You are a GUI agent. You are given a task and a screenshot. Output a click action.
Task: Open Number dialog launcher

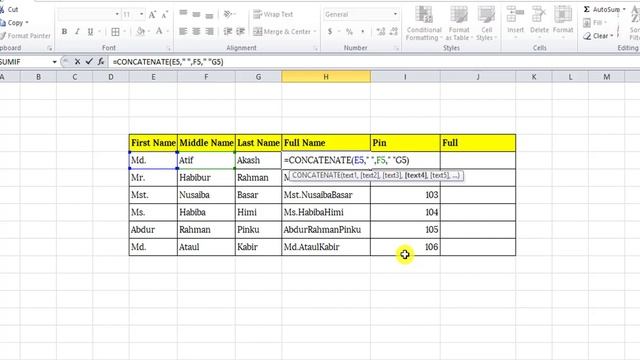coord(397,49)
